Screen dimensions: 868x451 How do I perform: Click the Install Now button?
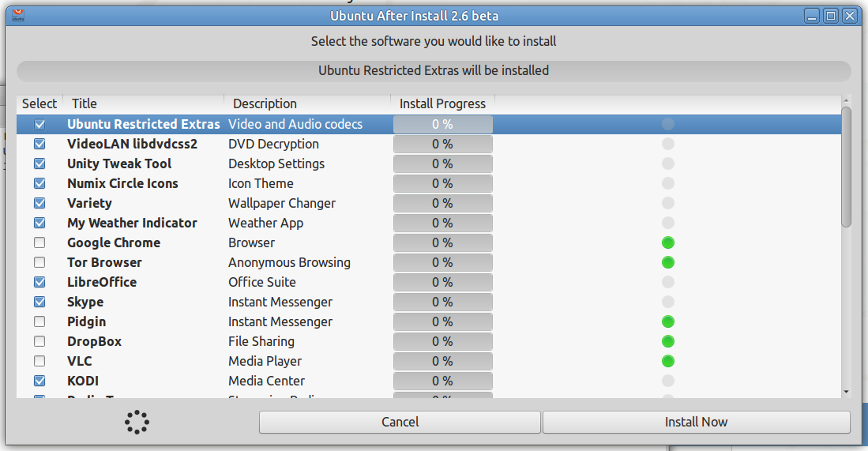coord(697,423)
